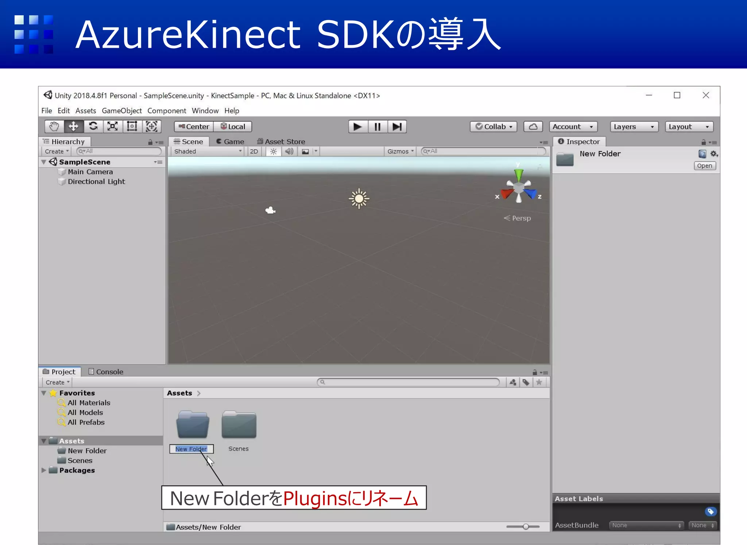Select the Rotate tool
Image resolution: width=747 pixels, height=560 pixels.
pos(93,127)
